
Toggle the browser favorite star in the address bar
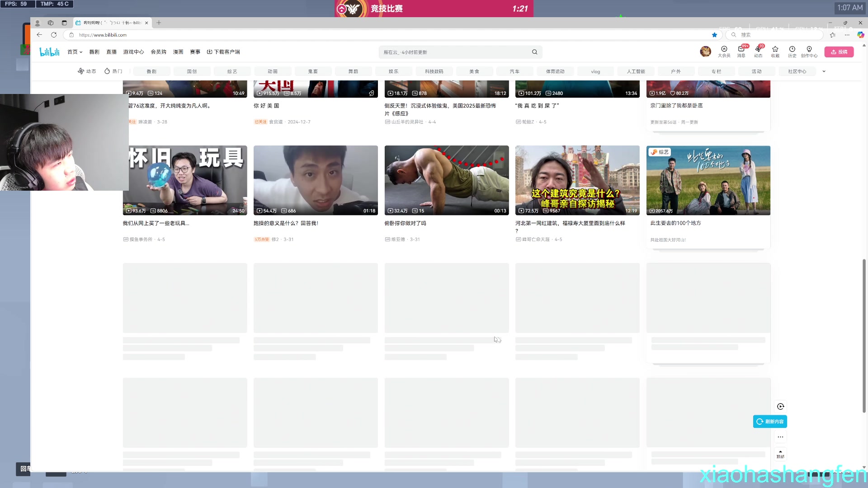point(714,35)
